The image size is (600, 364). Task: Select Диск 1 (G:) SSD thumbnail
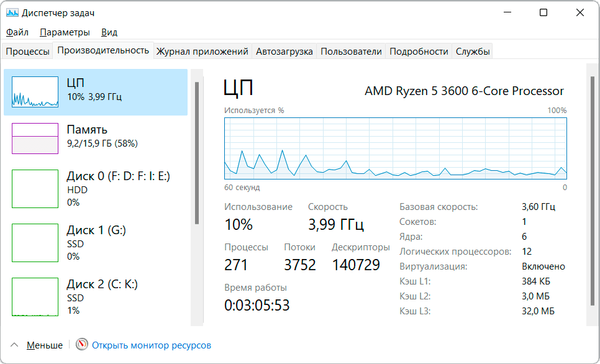[35, 243]
